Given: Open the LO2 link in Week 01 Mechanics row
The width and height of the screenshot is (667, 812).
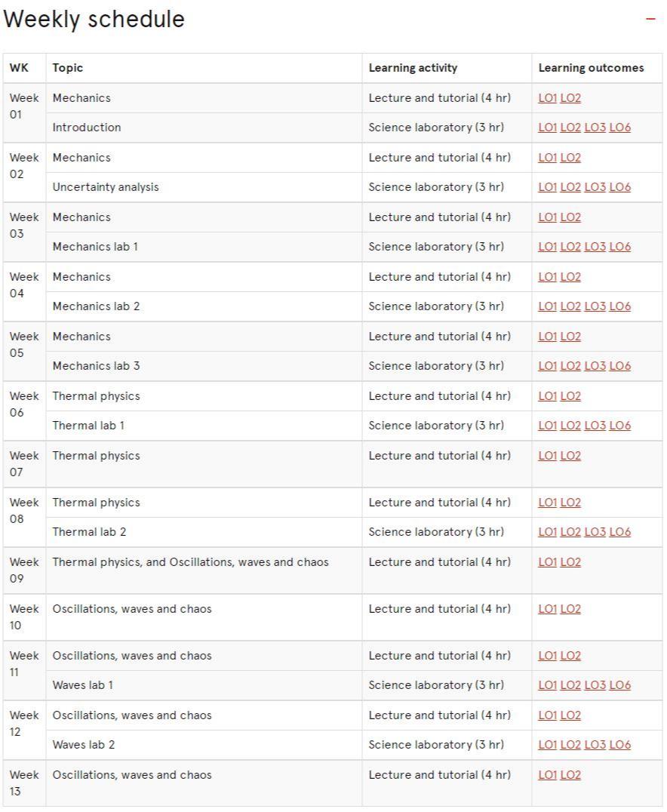Looking at the screenshot, I should 570,98.
